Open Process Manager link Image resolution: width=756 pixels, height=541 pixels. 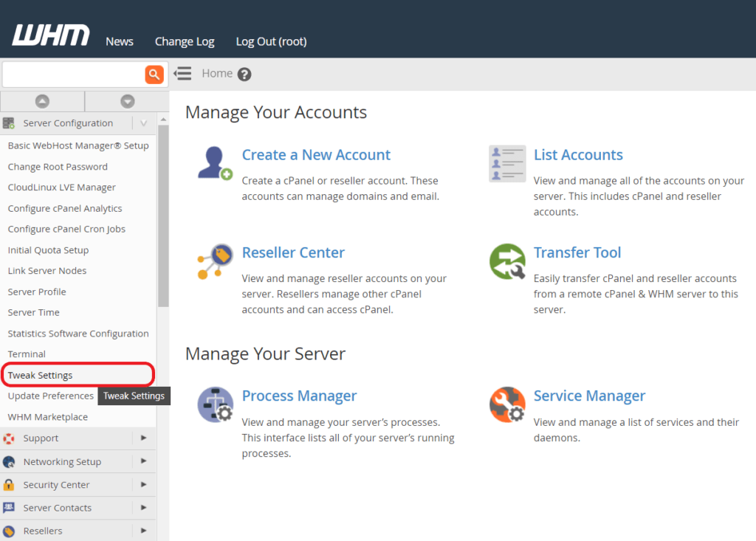[x=299, y=396]
